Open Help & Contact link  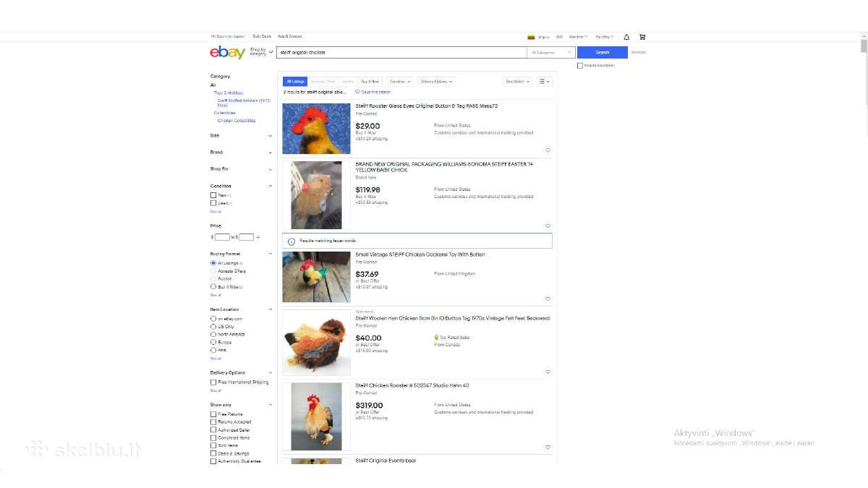[289, 37]
